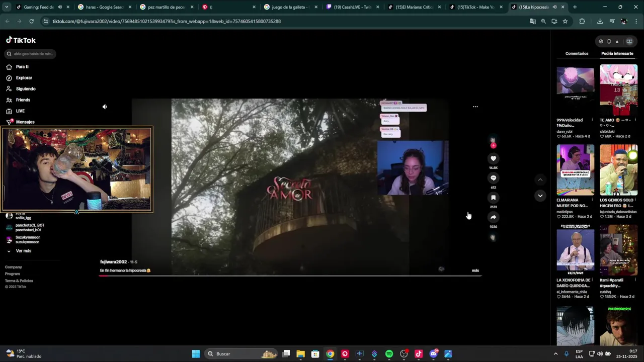Image resolution: width=644 pixels, height=362 pixels.
Task: Switch to 'juego de la galleta' tab
Action: click(290, 7)
